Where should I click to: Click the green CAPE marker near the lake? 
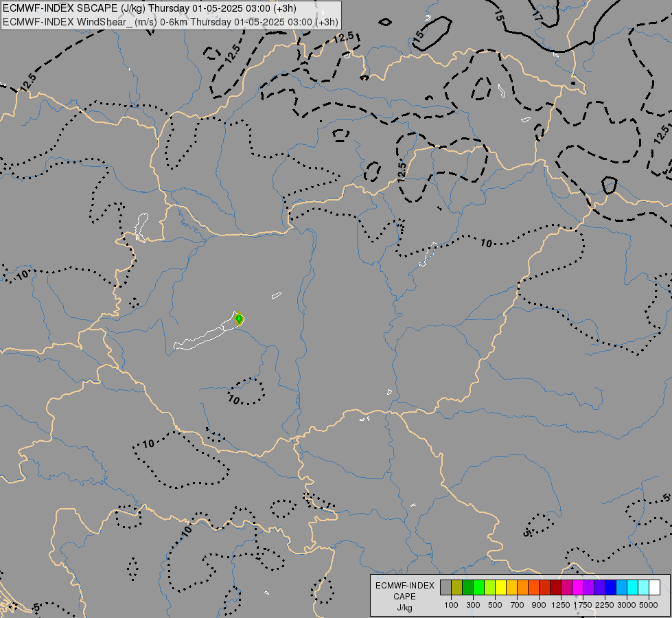tap(239, 319)
